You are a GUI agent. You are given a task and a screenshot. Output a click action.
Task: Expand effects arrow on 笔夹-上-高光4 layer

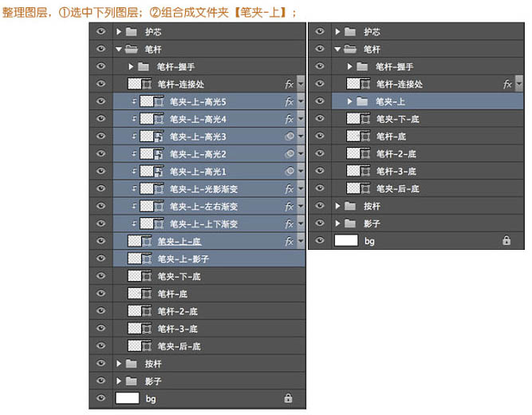[301, 119]
